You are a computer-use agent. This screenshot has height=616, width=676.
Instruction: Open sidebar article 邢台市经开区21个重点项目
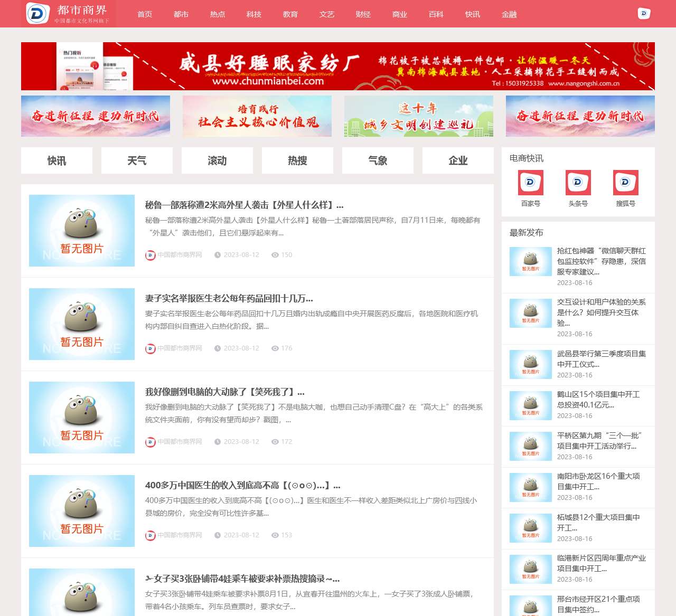[599, 604]
